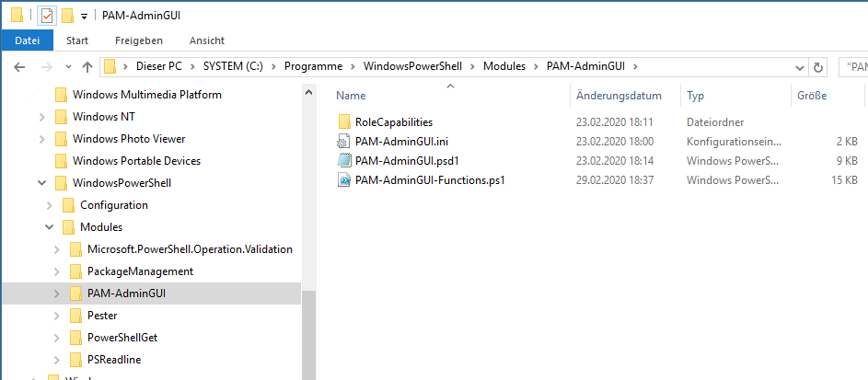Select the 'RoleCapabilities' folder name
This screenshot has height=380, width=868.
click(394, 122)
